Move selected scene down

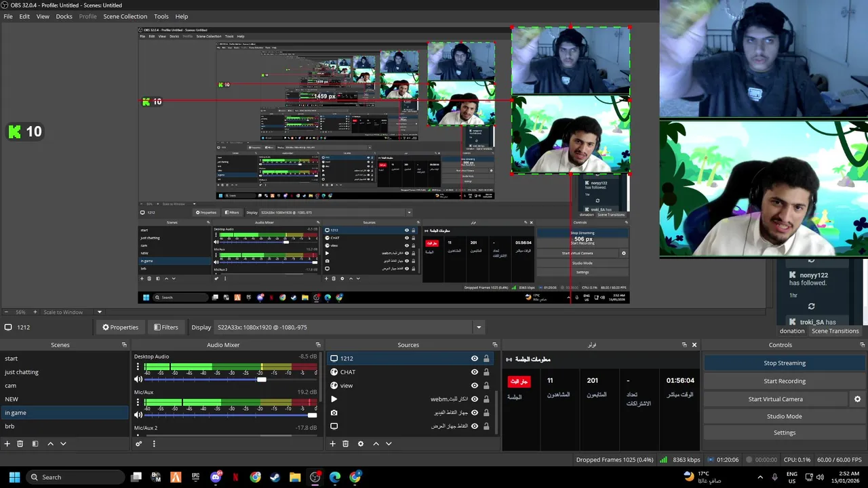pos(63,444)
